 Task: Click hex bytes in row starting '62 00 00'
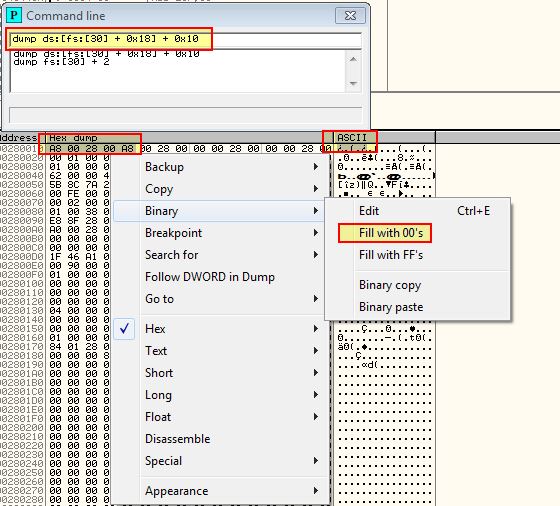click(79, 176)
